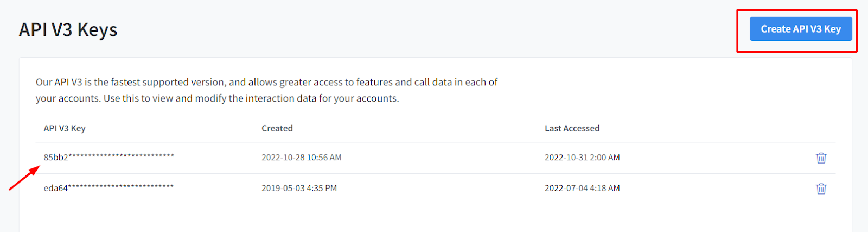Select the eda64 masked API key text
868x232 pixels.
point(108,188)
